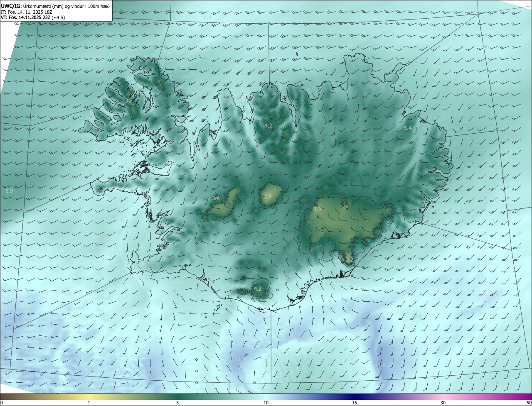The height and width of the screenshot is (406, 532).
Task: Click the 1 tick label on the colorbar
Action: click(x=89, y=403)
